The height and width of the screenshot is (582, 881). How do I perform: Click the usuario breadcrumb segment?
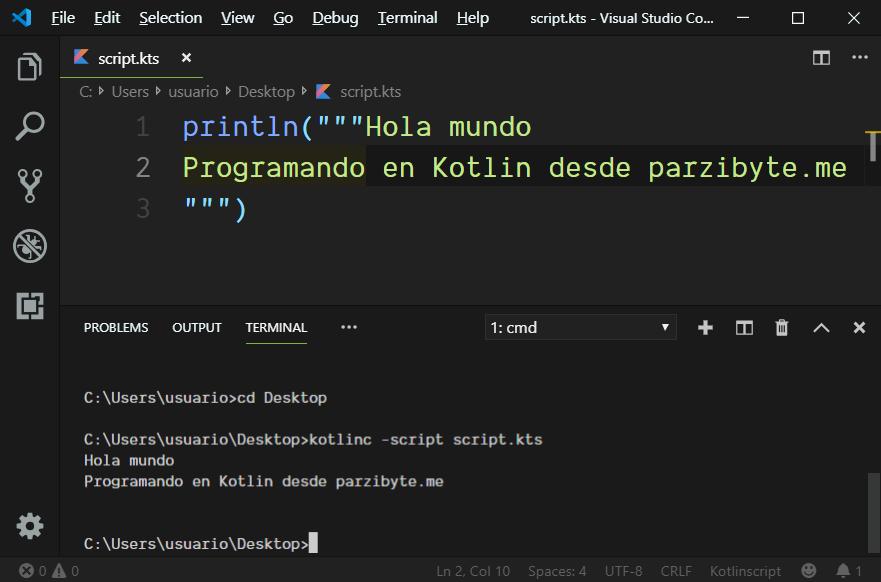[x=193, y=92]
